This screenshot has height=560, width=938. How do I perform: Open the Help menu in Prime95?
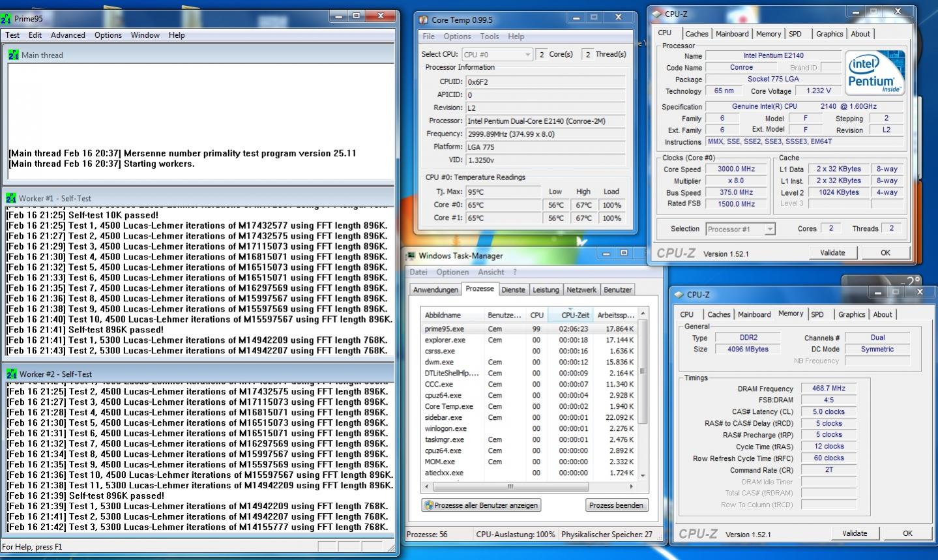(177, 35)
